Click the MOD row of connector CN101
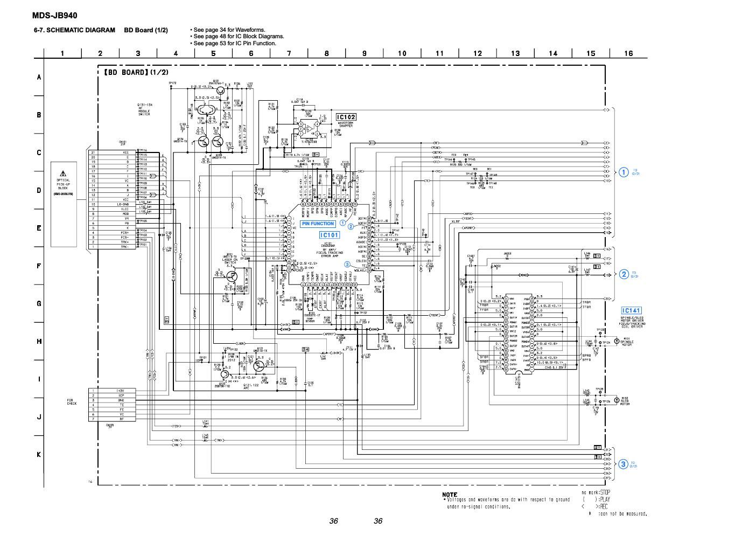Image resolution: width=756 pixels, height=535 pixels. (x=113, y=214)
